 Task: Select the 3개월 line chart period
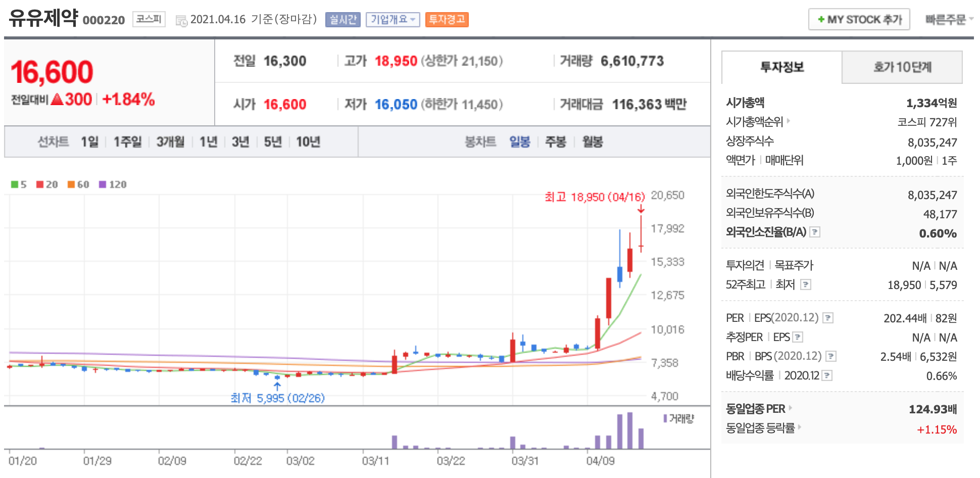[x=170, y=142]
